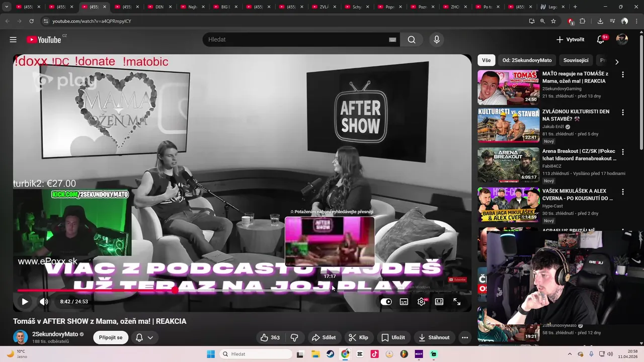Share the video via Sdílet
This screenshot has width=644, height=362.
click(x=324, y=337)
